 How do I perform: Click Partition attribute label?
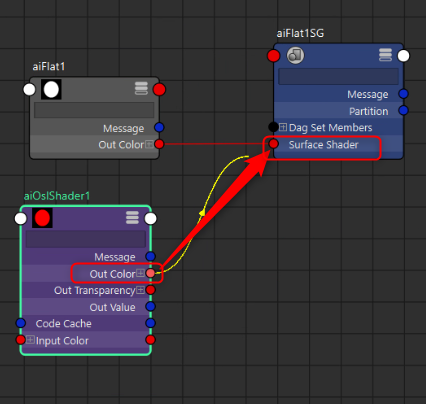point(368,111)
